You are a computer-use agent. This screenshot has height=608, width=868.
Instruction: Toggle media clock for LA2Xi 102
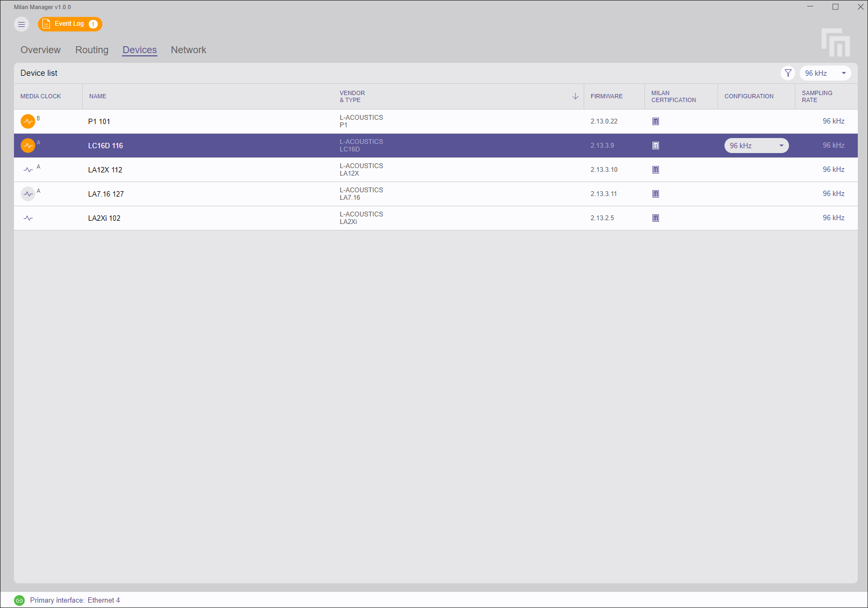28,218
